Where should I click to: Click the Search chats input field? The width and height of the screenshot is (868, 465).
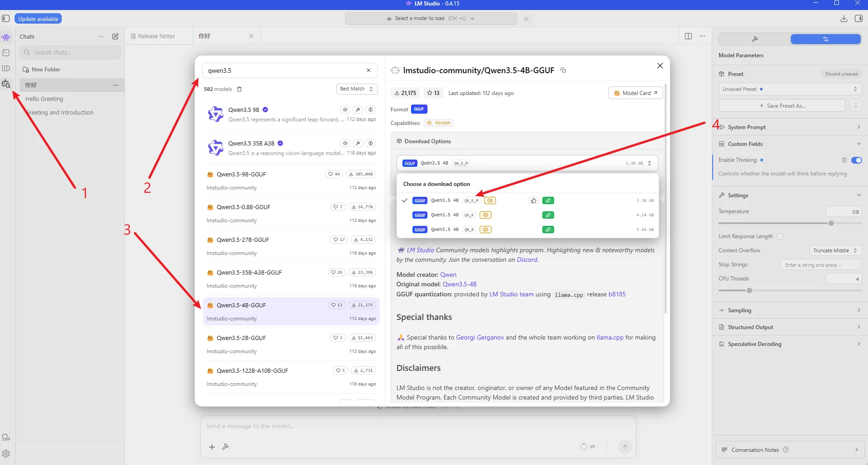pos(70,52)
